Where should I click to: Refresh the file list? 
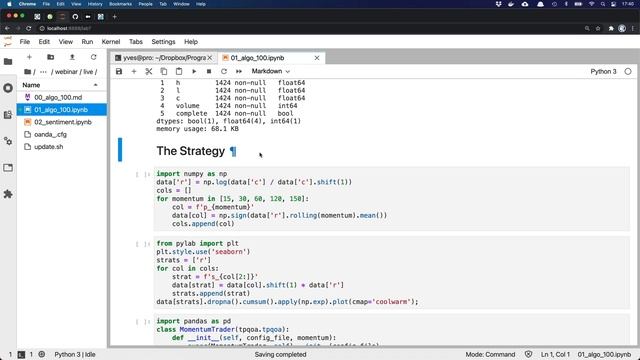coord(93,57)
